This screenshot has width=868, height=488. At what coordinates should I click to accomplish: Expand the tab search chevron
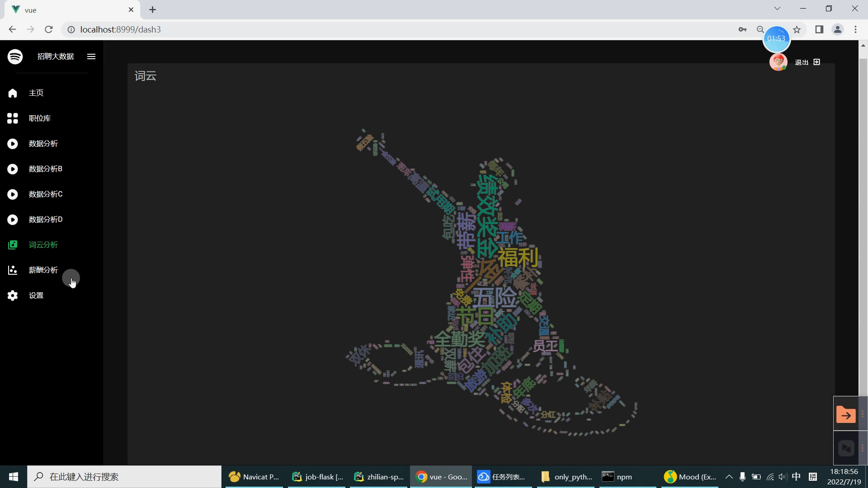(777, 9)
